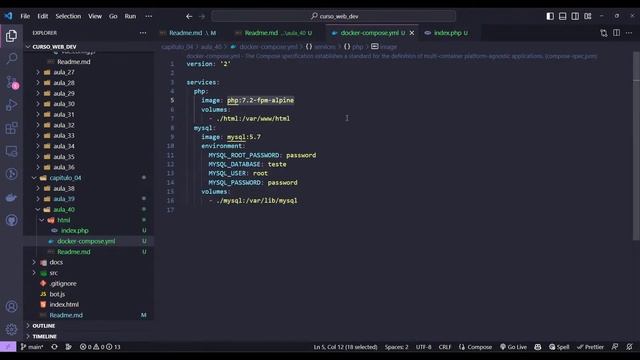Image resolution: width=640 pixels, height=360 pixels.
Task: Open the Docker view in activity bar
Action: point(11,198)
